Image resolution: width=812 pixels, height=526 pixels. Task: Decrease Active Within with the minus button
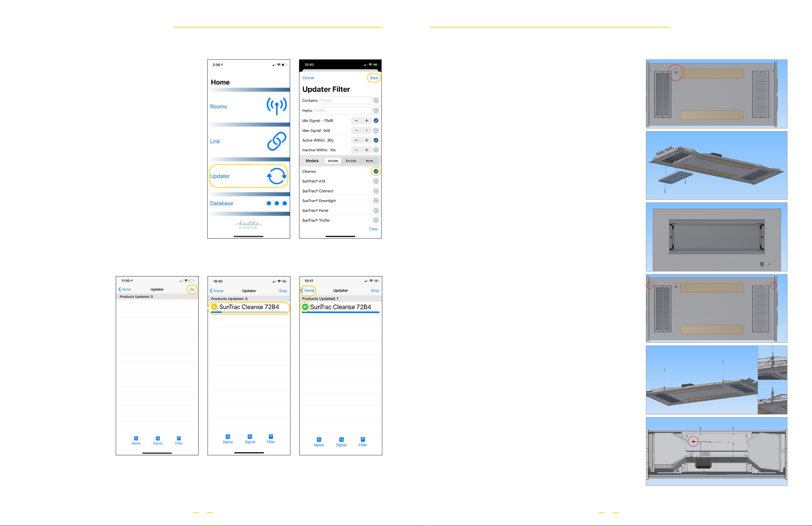[x=356, y=140]
